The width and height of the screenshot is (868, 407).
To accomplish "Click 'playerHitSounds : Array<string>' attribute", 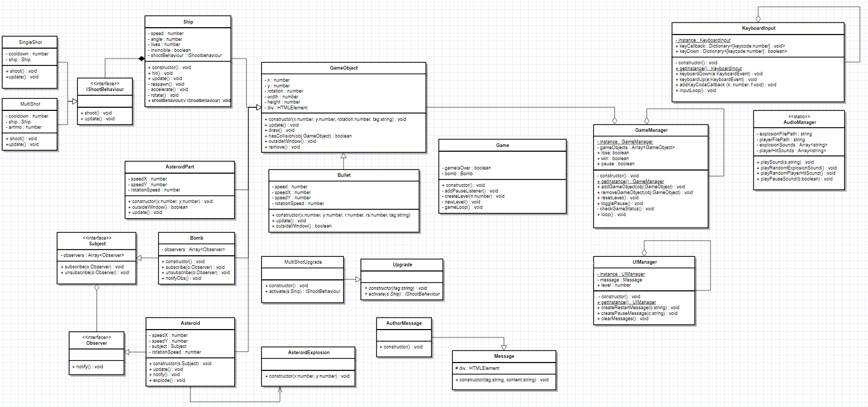I will click(791, 151).
